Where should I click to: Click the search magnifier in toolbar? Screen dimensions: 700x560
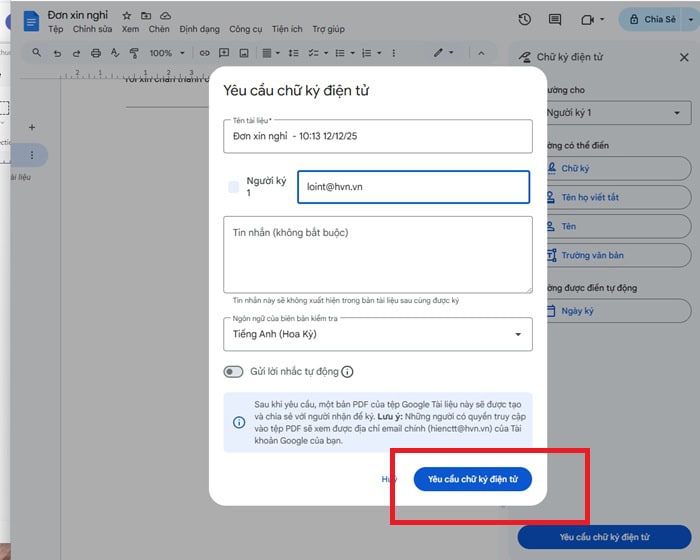point(37,53)
